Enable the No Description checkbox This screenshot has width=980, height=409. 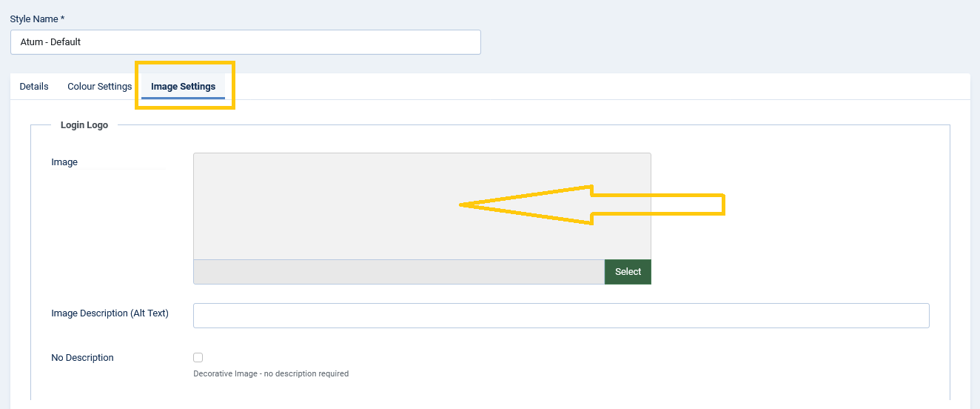point(198,357)
